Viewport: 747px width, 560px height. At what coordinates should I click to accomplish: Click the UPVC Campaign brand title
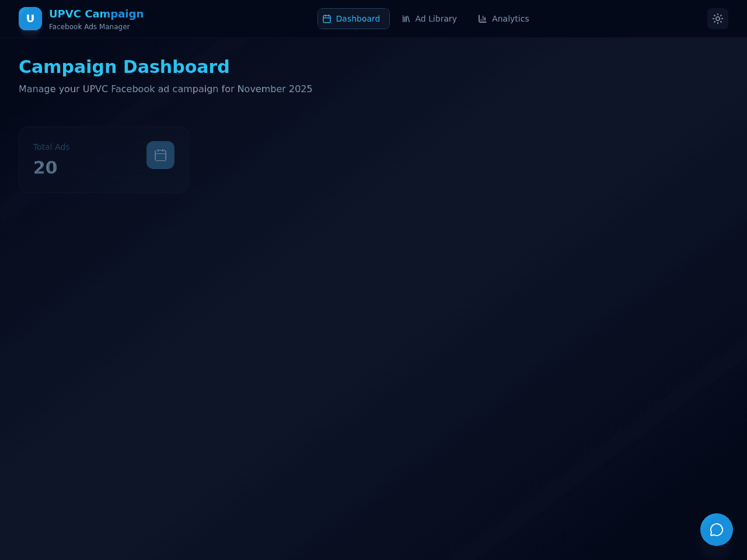click(x=96, y=14)
